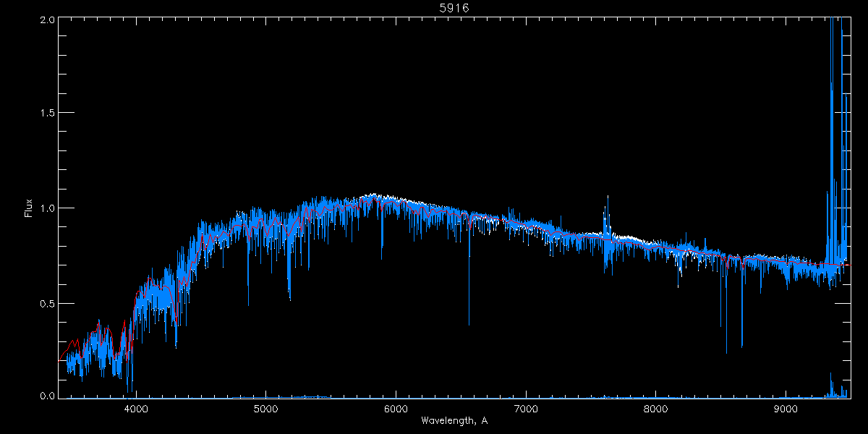Click the 9000 wavelength tick label
Image resolution: width=868 pixels, height=434 pixels.
[786, 408]
